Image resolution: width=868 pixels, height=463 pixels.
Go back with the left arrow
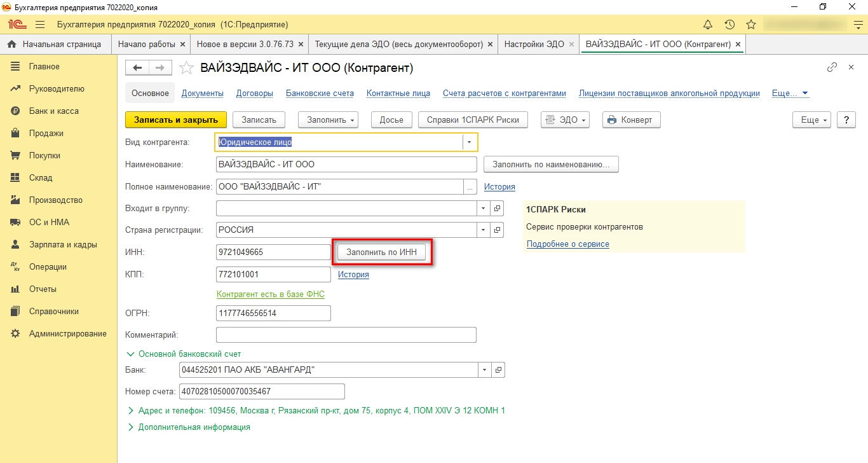point(137,67)
